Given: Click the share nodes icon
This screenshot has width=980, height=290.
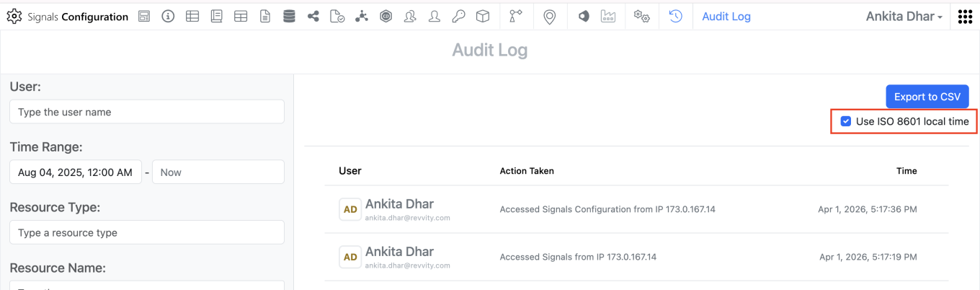Looking at the screenshot, I should coord(313,17).
